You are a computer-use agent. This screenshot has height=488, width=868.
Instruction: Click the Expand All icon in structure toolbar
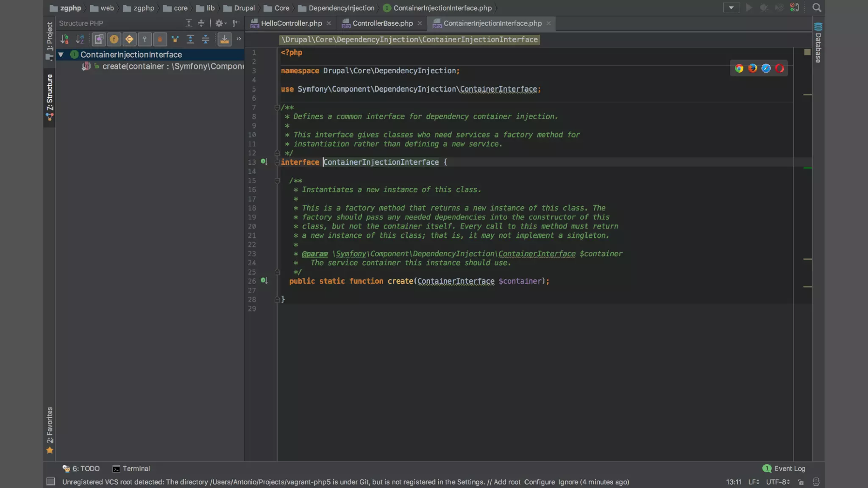pyautogui.click(x=190, y=39)
